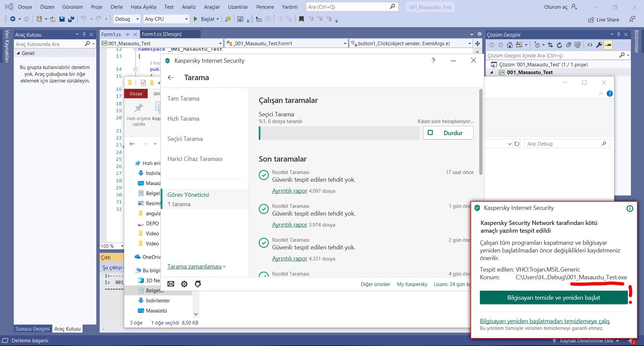Screen dimensions: 644x346
Task: View code via Çözüm Gezgini toolbar
Action: pyautogui.click(x=590, y=45)
